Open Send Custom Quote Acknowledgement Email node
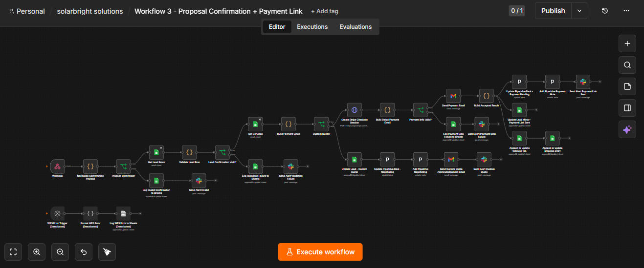The width and height of the screenshot is (644, 268). [451, 159]
